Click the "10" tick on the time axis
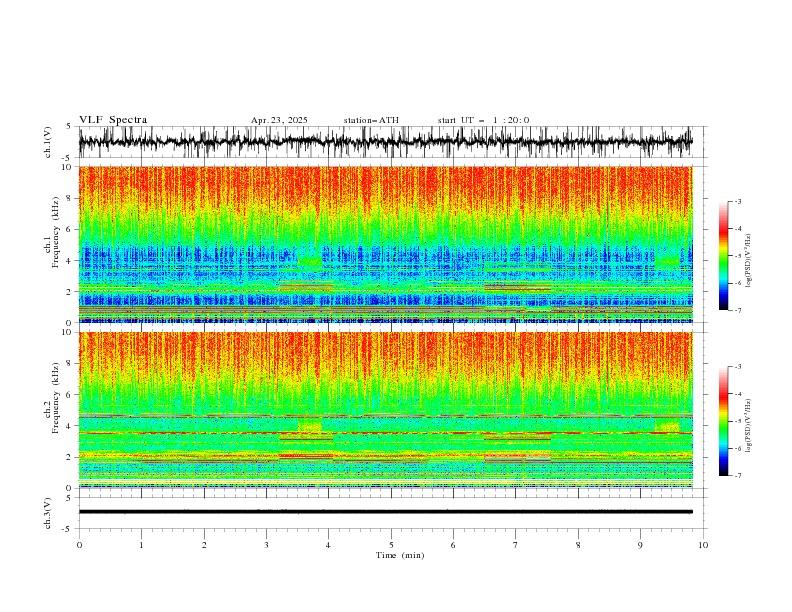Image resolution: width=792 pixels, height=612 pixels. point(703,545)
